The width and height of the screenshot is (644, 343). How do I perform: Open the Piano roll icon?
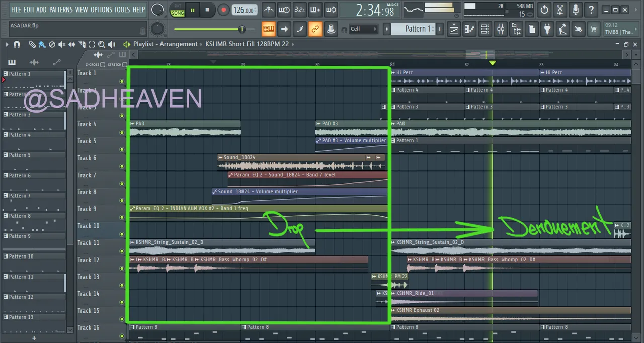click(x=469, y=29)
